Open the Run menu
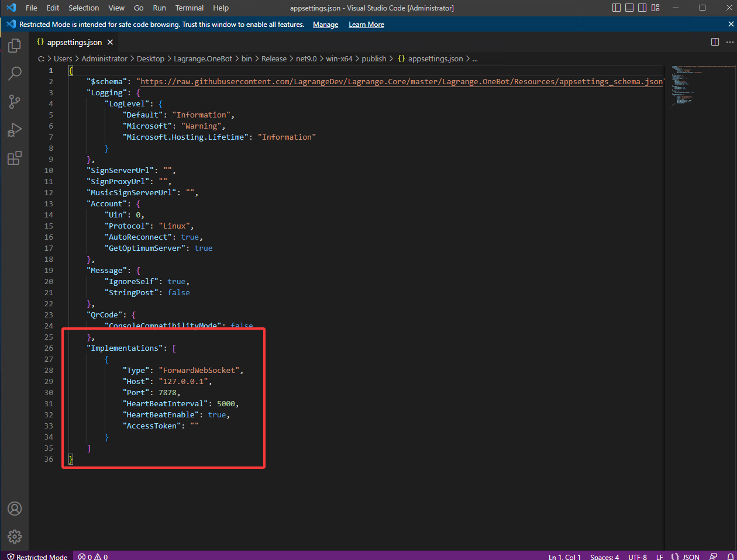This screenshot has height=560, width=737. pyautogui.click(x=159, y=8)
